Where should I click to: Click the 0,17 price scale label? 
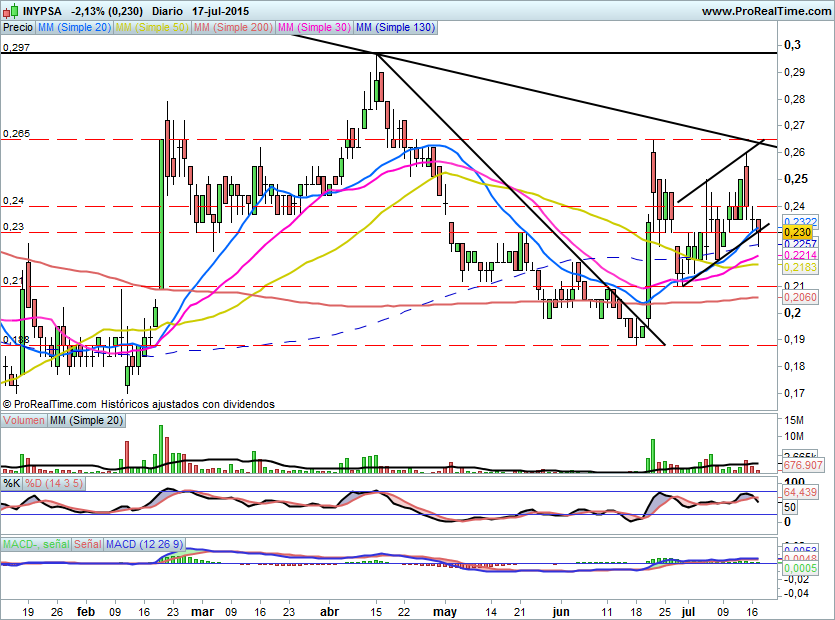(x=794, y=393)
